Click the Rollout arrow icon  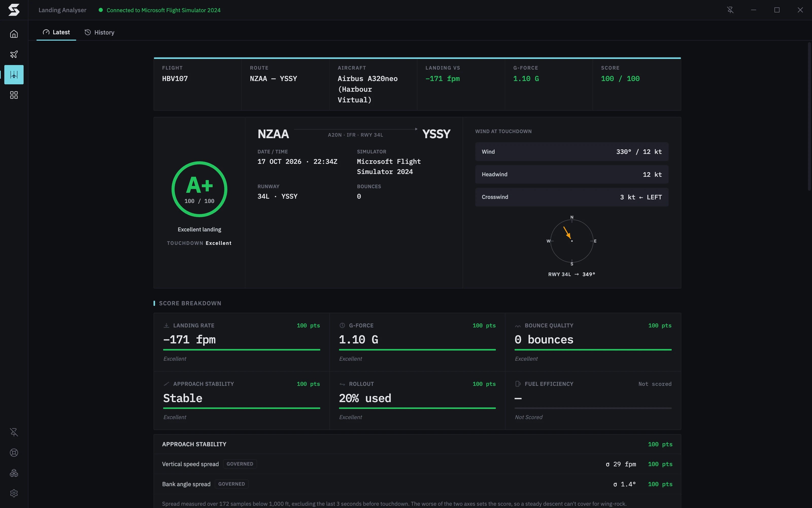(342, 384)
